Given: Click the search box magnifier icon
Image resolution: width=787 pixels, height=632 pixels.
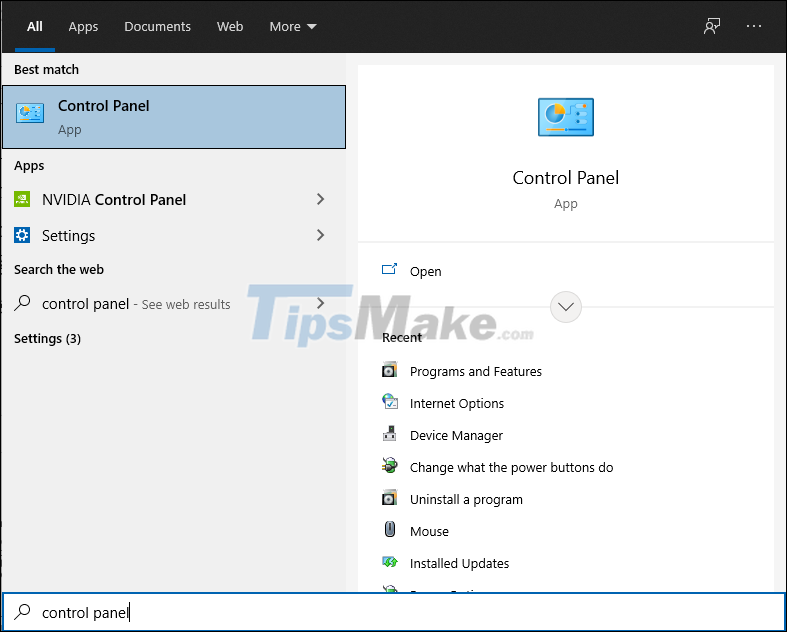Looking at the screenshot, I should tap(22, 611).
